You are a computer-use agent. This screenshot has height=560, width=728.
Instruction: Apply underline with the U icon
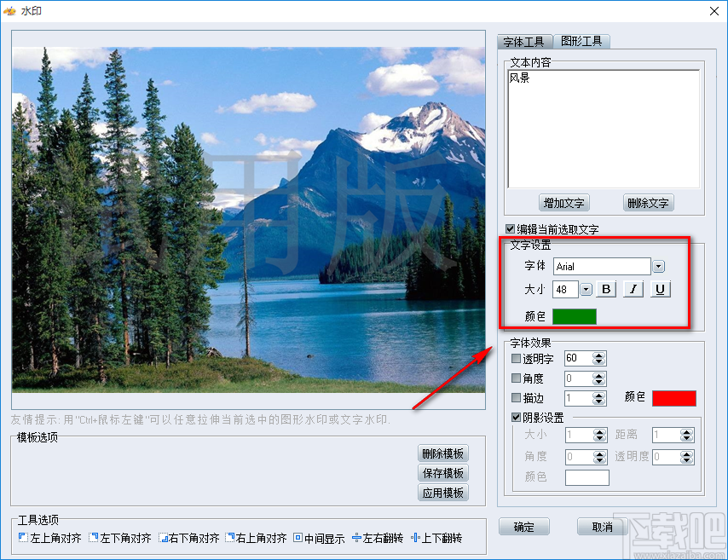point(658,289)
